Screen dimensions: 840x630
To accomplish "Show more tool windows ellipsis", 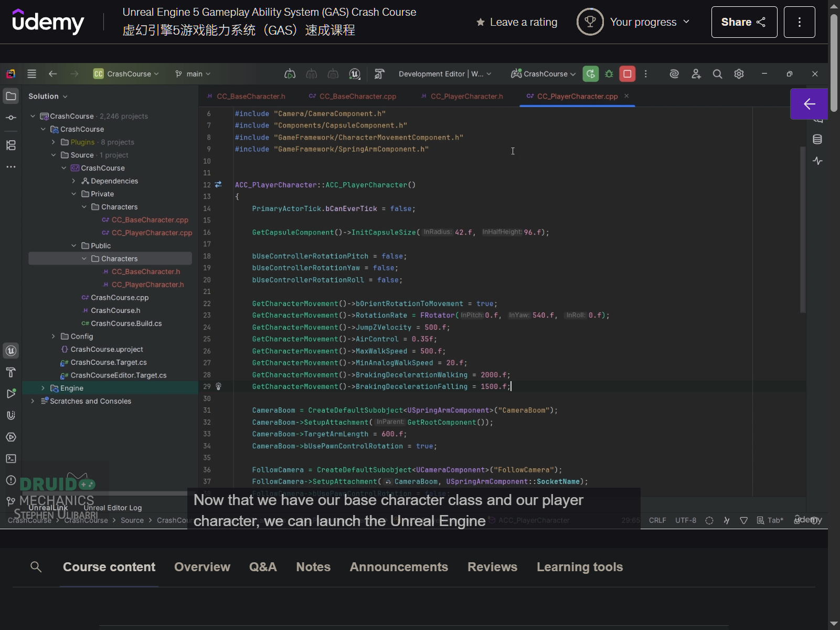I will (x=11, y=167).
